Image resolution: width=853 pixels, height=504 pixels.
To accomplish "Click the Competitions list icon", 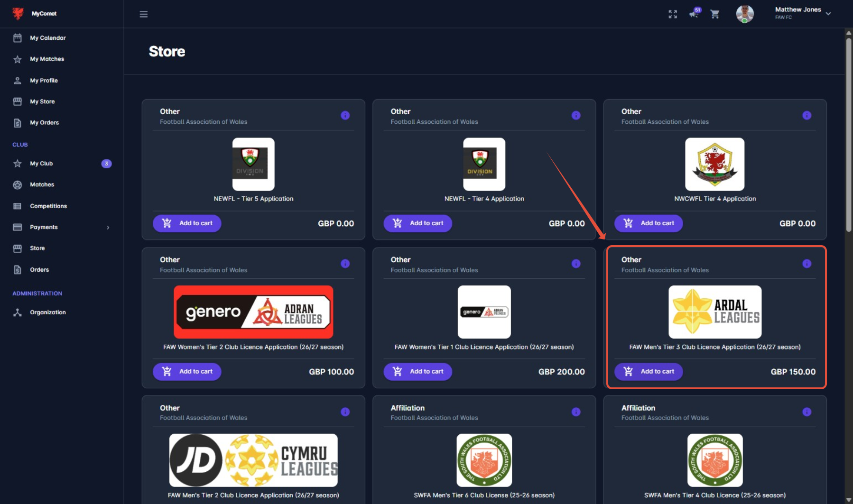I will click(x=18, y=206).
